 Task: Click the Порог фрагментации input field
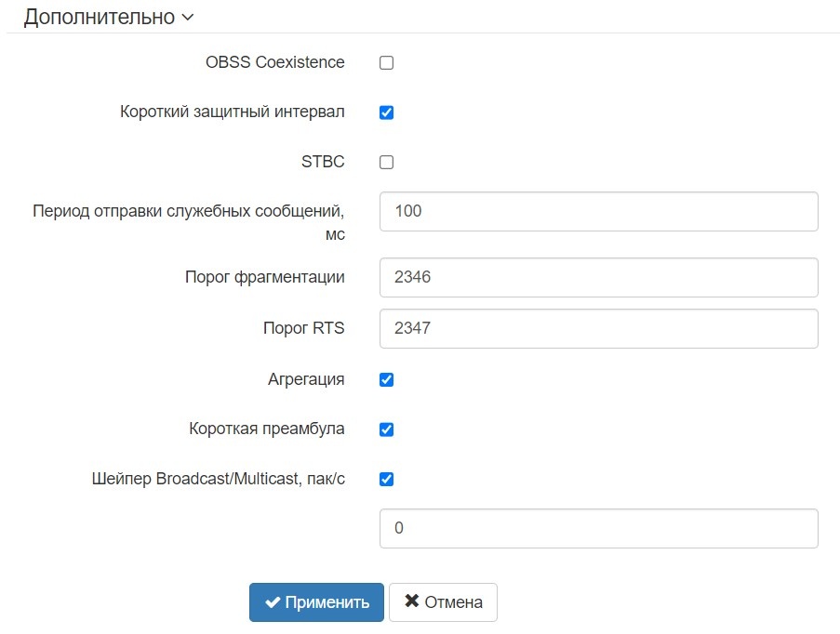click(598, 278)
